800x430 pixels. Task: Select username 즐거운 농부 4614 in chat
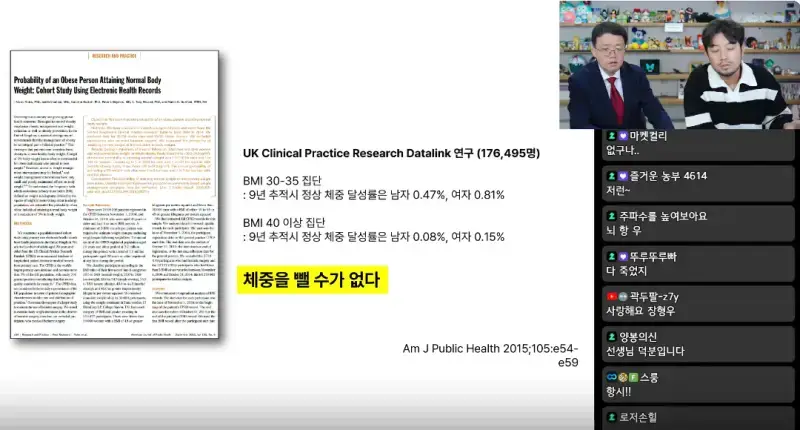click(668, 176)
